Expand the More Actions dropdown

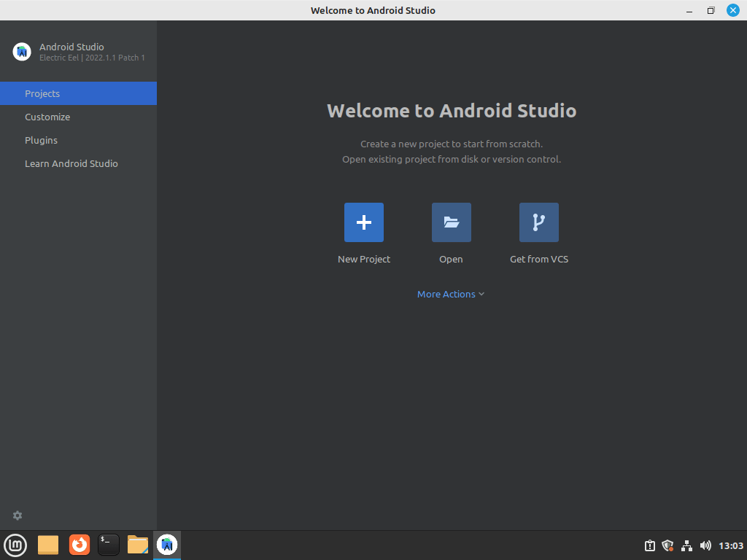click(446, 294)
